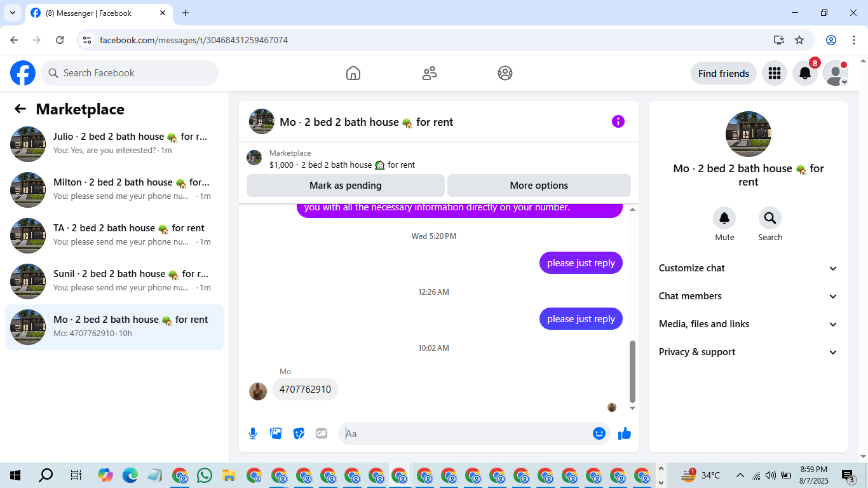
Task: Expand Chat members section
Action: 749,296
